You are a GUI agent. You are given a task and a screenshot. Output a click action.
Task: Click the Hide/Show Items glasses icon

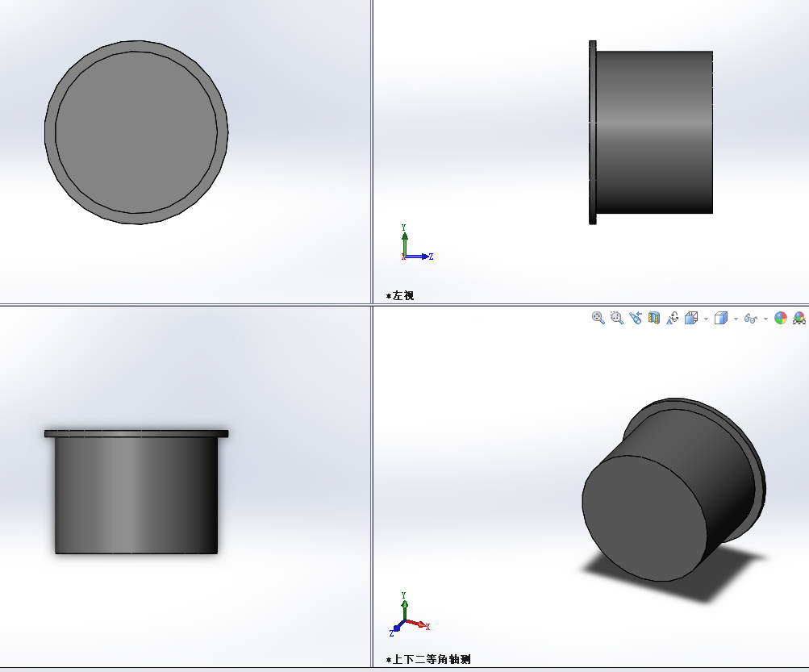point(751,319)
